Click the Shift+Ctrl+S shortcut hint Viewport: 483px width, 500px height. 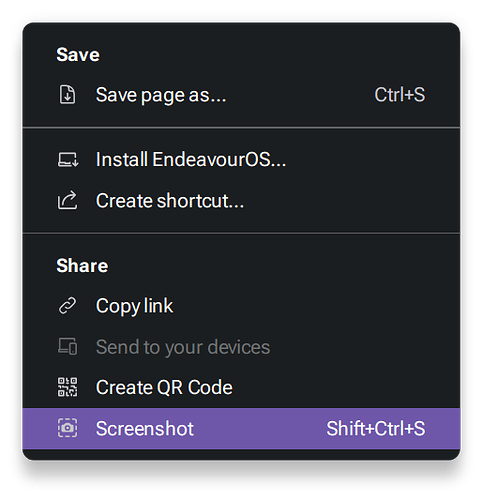(376, 428)
